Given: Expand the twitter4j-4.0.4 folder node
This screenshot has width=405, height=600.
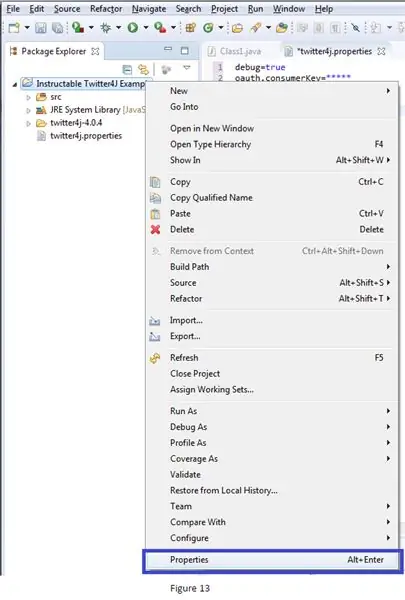Looking at the screenshot, I should click(x=28, y=124).
